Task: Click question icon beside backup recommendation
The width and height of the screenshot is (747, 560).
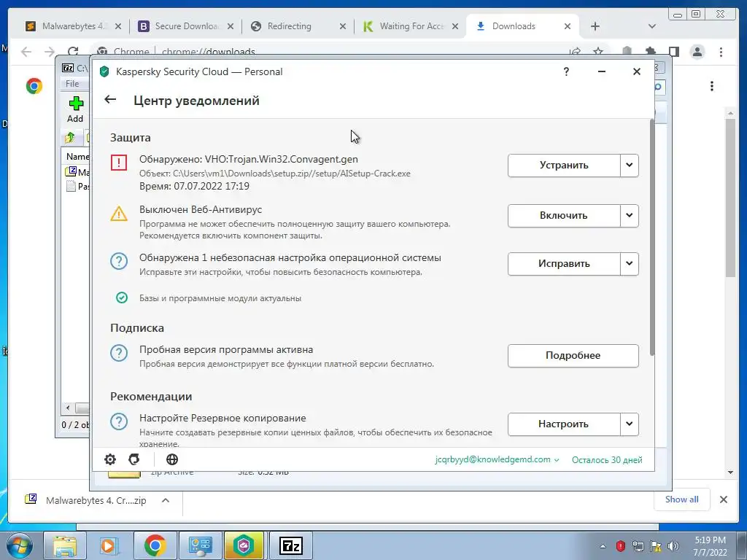Action: pos(119,421)
